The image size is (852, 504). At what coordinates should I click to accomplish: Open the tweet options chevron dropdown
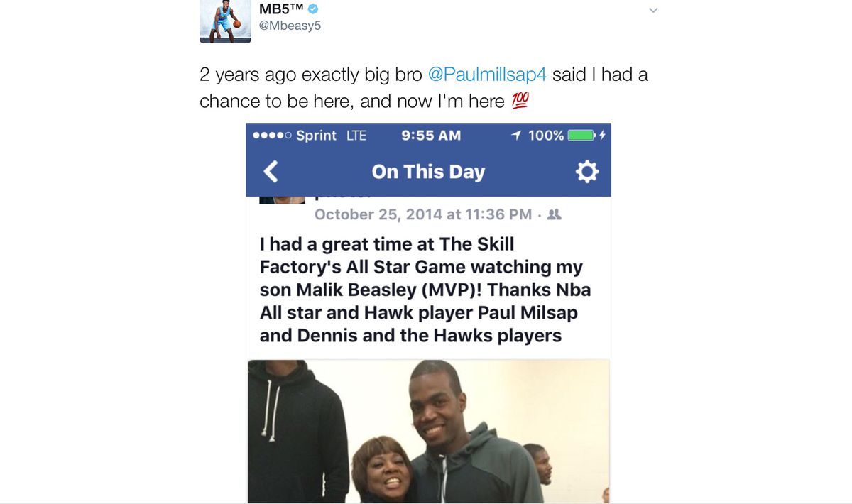[654, 11]
